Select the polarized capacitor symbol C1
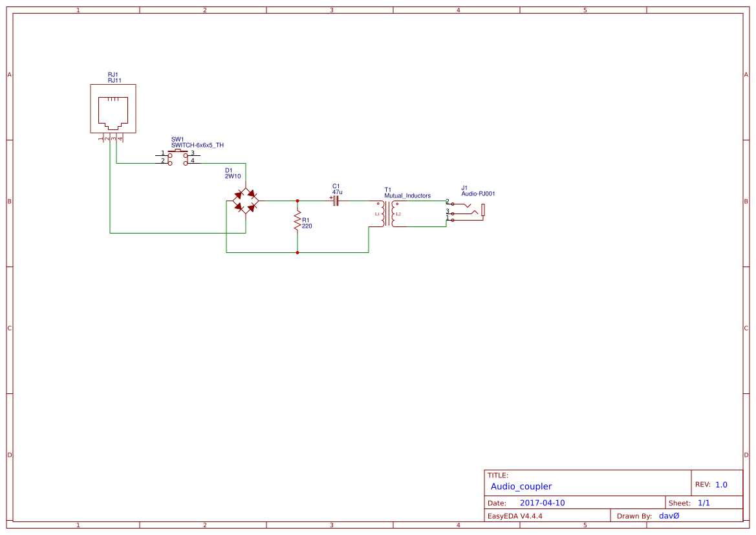This screenshot has height=535, width=756. point(335,201)
